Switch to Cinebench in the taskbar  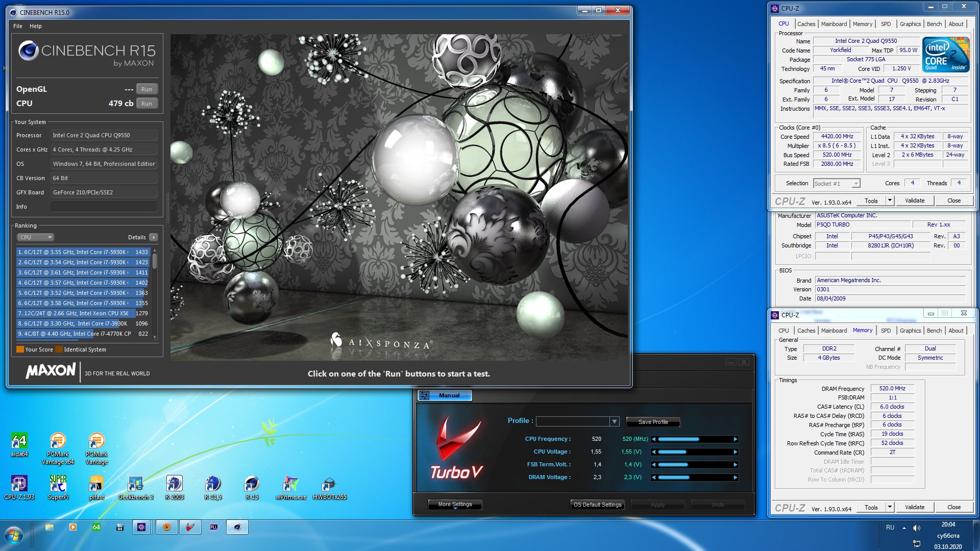(x=237, y=528)
